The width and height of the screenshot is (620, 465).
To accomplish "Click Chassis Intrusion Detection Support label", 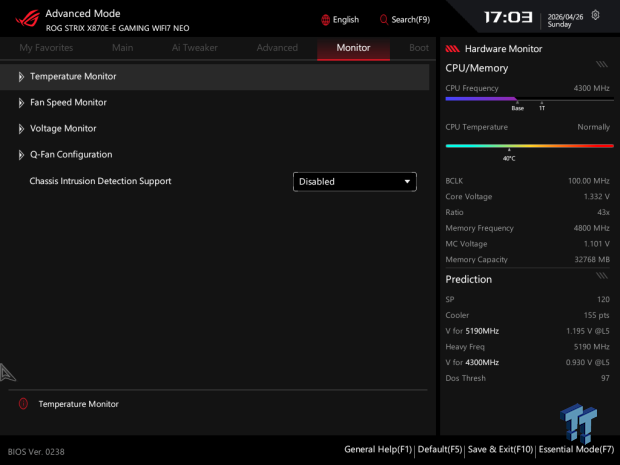I will [x=100, y=181].
